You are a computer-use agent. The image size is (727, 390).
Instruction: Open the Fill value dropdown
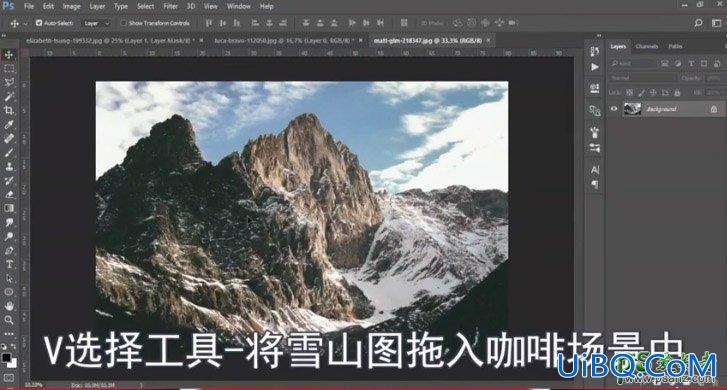(x=713, y=93)
